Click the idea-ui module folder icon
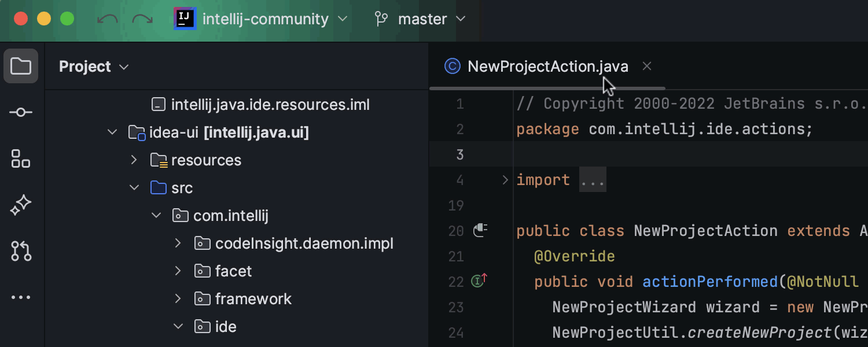 (137, 133)
